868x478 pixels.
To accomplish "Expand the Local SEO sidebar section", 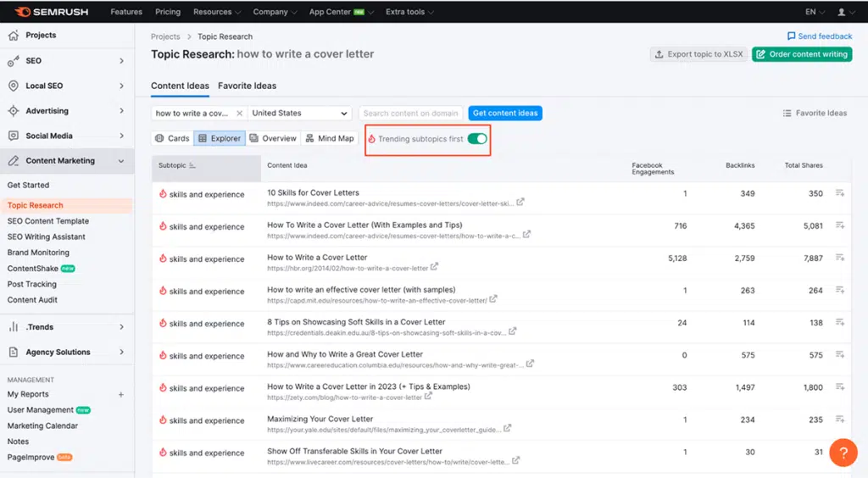I will click(x=121, y=86).
